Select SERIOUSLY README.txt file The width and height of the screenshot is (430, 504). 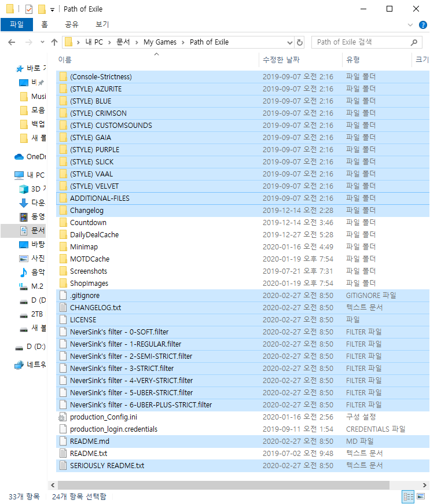tap(107, 465)
